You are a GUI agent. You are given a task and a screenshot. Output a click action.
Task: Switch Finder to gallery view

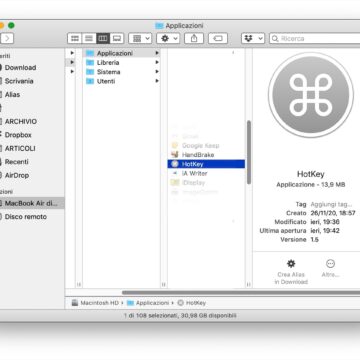(x=117, y=38)
